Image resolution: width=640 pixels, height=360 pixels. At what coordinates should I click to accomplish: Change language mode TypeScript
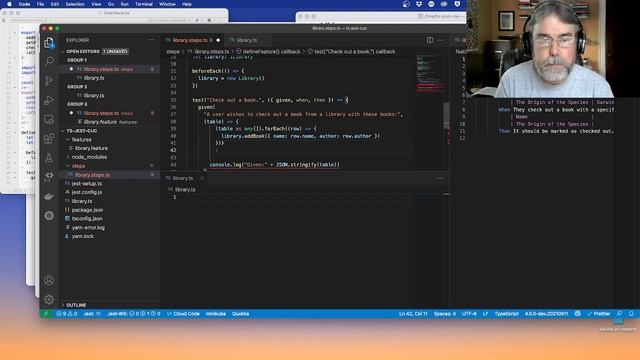click(x=506, y=314)
